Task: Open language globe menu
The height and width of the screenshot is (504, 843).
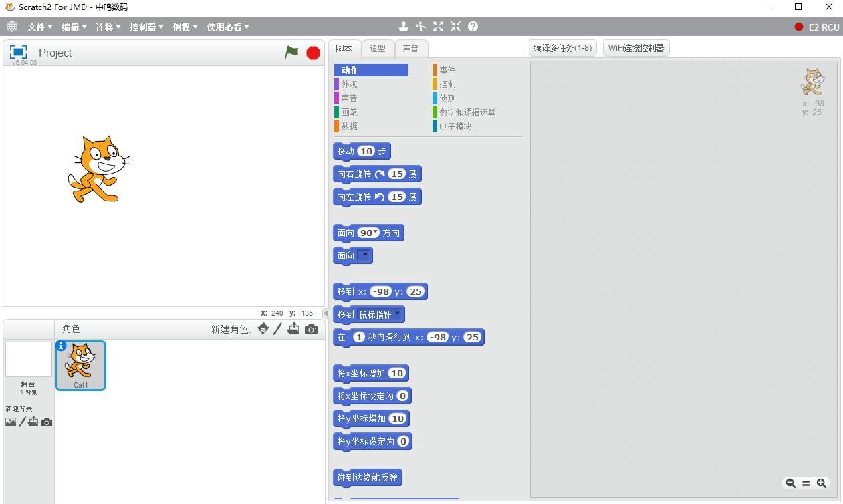Action: point(11,27)
